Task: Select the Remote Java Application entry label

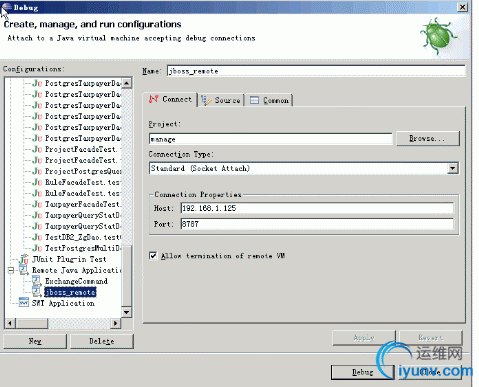Action: (x=77, y=270)
